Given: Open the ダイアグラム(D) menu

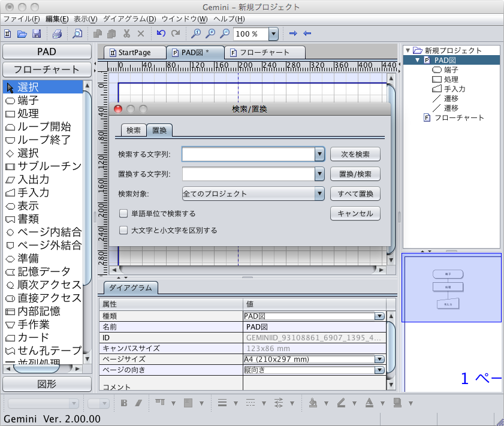Looking at the screenshot, I should coord(129,19).
